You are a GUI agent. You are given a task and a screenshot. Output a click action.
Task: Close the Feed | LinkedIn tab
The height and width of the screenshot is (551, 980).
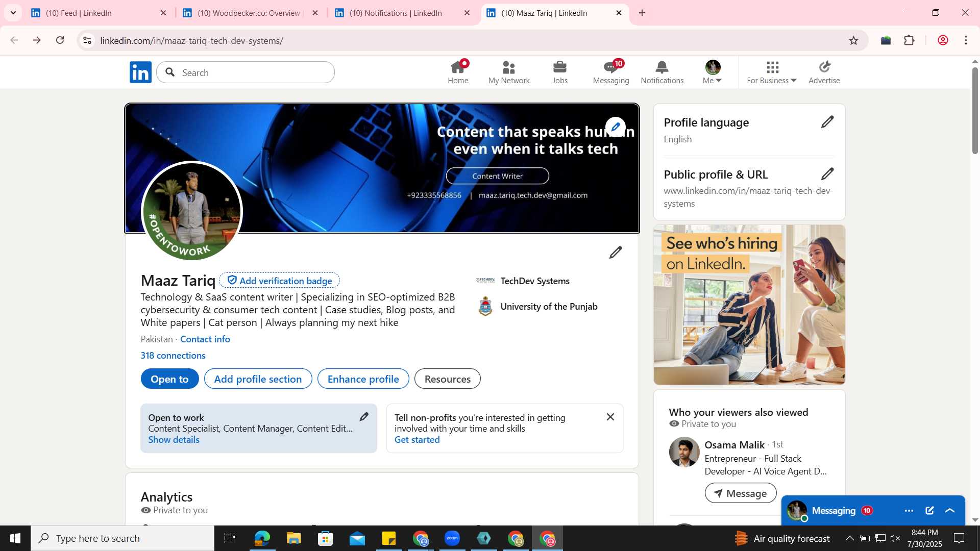(163, 13)
